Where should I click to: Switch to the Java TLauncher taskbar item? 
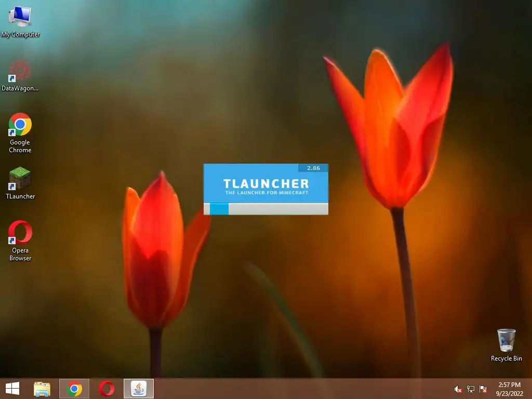[139, 389]
